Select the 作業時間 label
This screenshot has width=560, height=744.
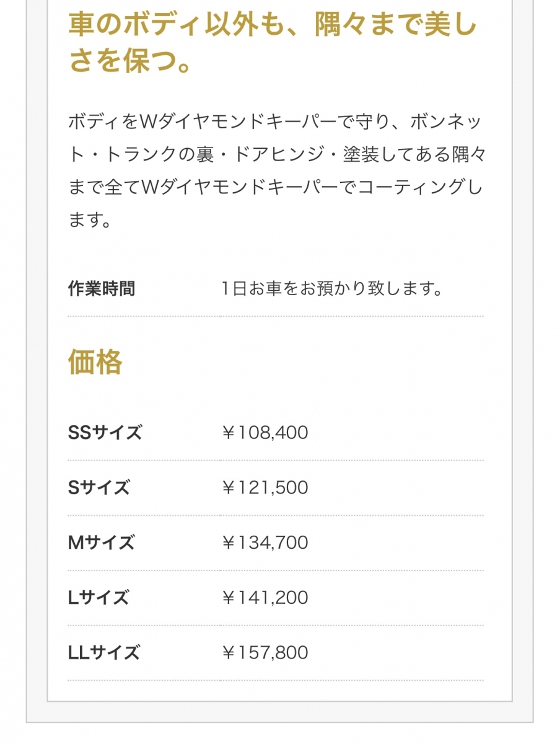click(x=102, y=289)
